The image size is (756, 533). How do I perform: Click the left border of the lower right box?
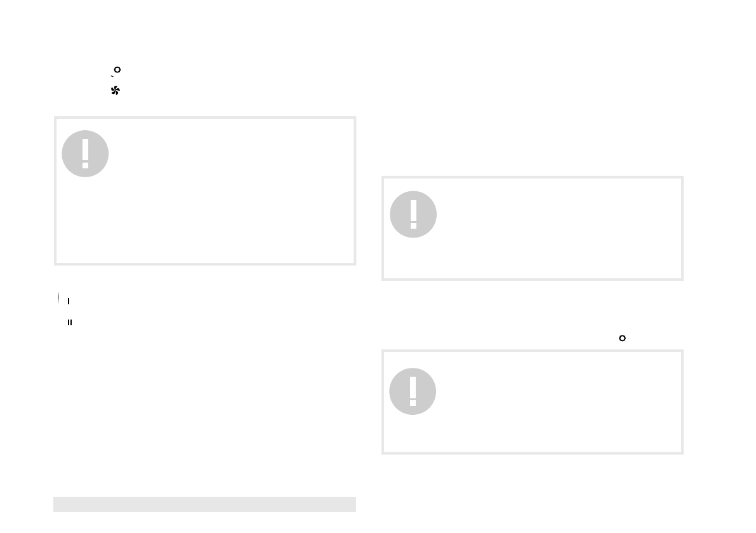[x=382, y=401]
